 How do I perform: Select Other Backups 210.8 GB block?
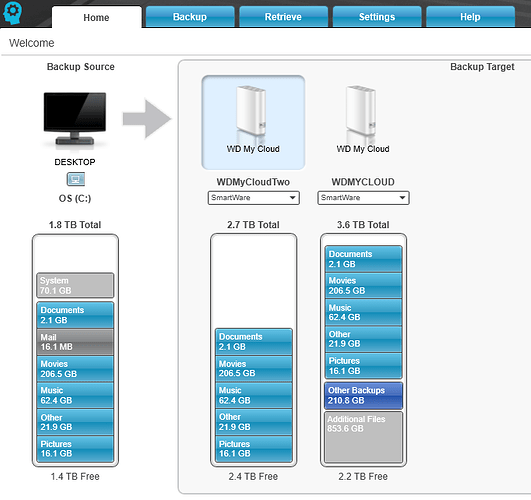(x=363, y=396)
